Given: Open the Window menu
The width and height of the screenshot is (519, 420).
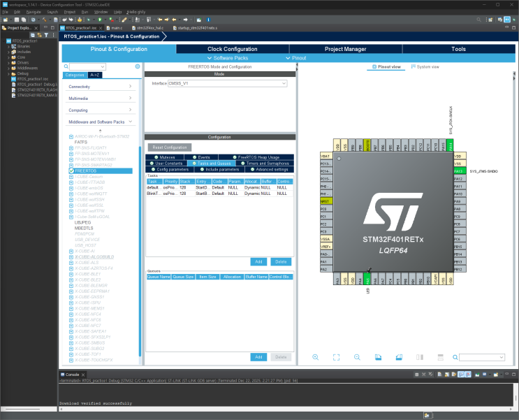Looking at the screenshot, I should pyautogui.click(x=101, y=12).
